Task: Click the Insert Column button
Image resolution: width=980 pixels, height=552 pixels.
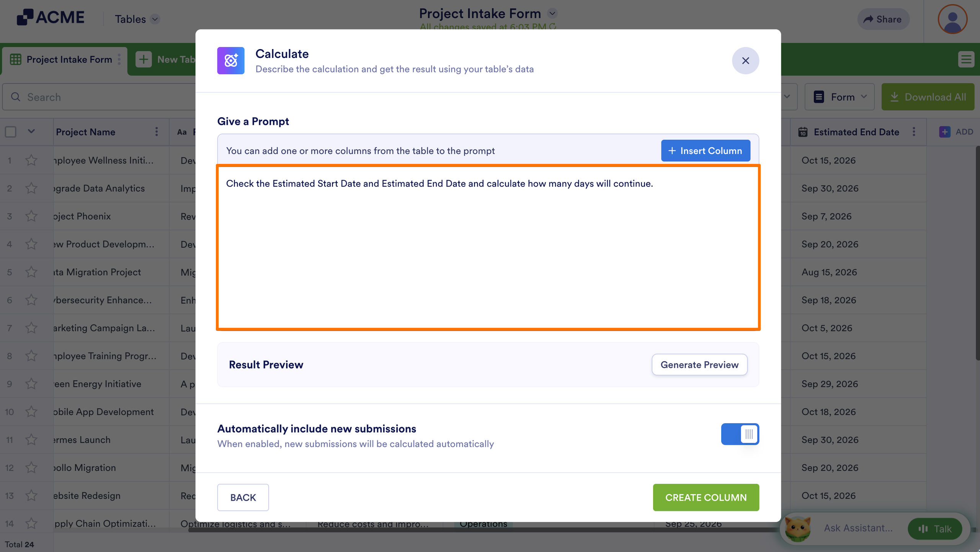Action: click(x=705, y=151)
